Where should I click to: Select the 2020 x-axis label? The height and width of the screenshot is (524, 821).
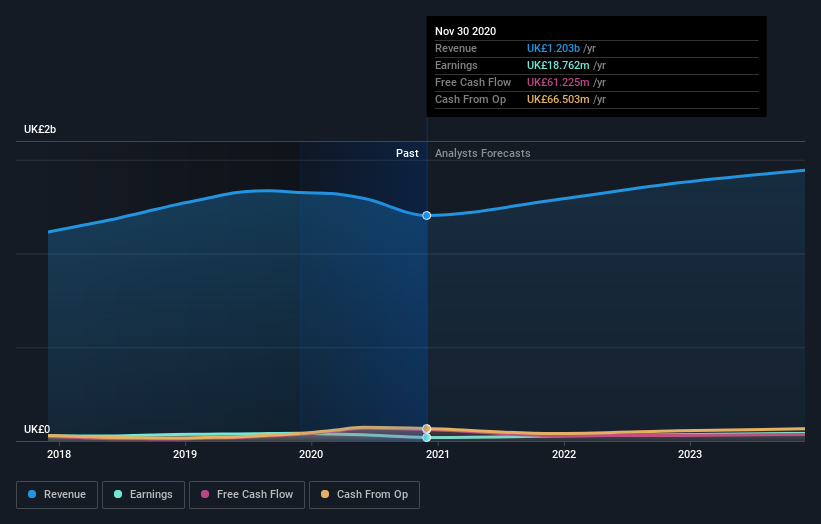click(311, 454)
